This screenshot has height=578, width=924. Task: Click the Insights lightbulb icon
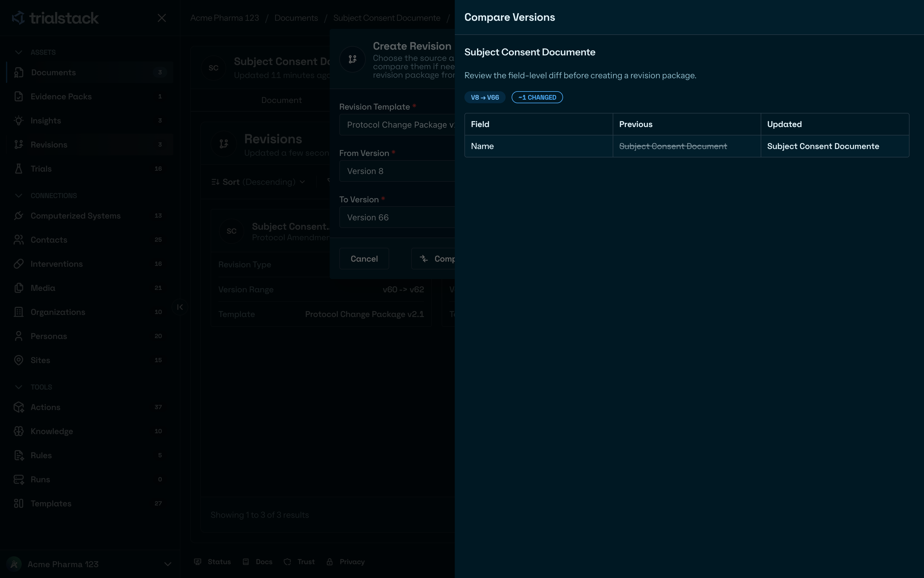(x=19, y=120)
